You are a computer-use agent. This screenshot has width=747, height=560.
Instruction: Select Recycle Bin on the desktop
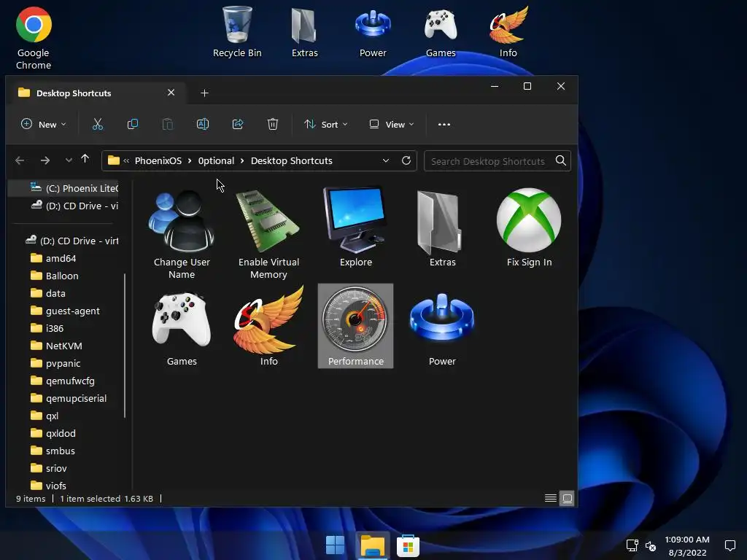pos(237,32)
